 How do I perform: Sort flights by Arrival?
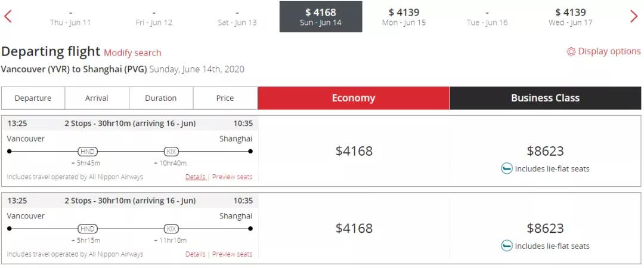97,98
